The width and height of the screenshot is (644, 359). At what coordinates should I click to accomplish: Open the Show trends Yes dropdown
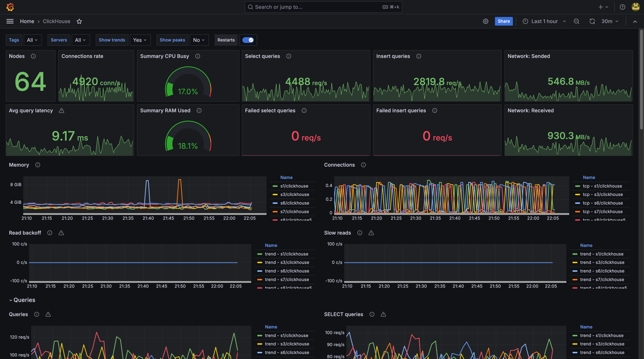pos(140,40)
